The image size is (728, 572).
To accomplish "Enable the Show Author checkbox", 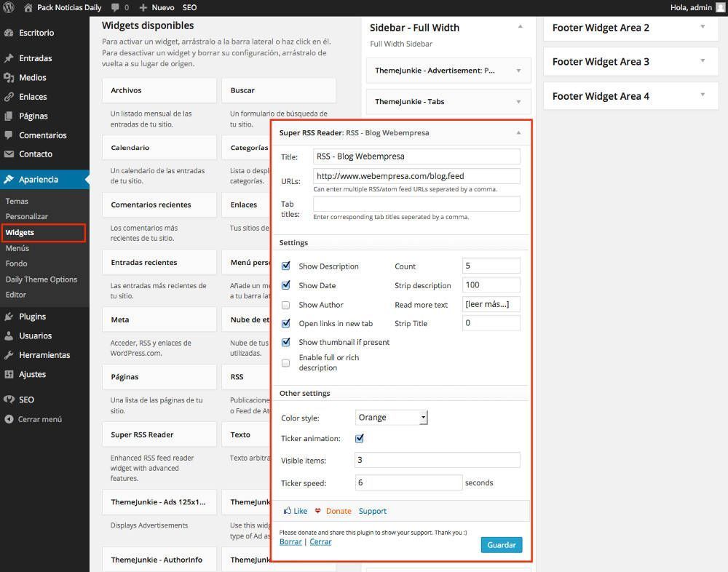I will click(286, 305).
